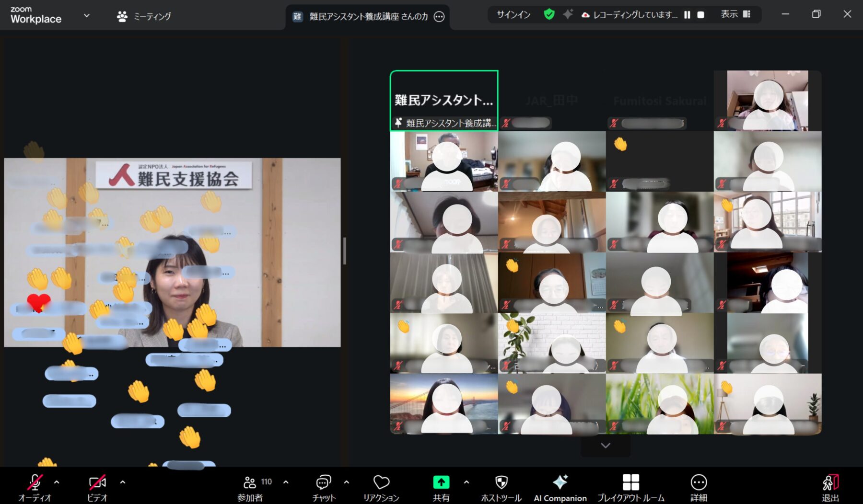This screenshot has width=863, height=504.
Task: Collapse the participant gallery with the down chevron
Action: tap(605, 445)
